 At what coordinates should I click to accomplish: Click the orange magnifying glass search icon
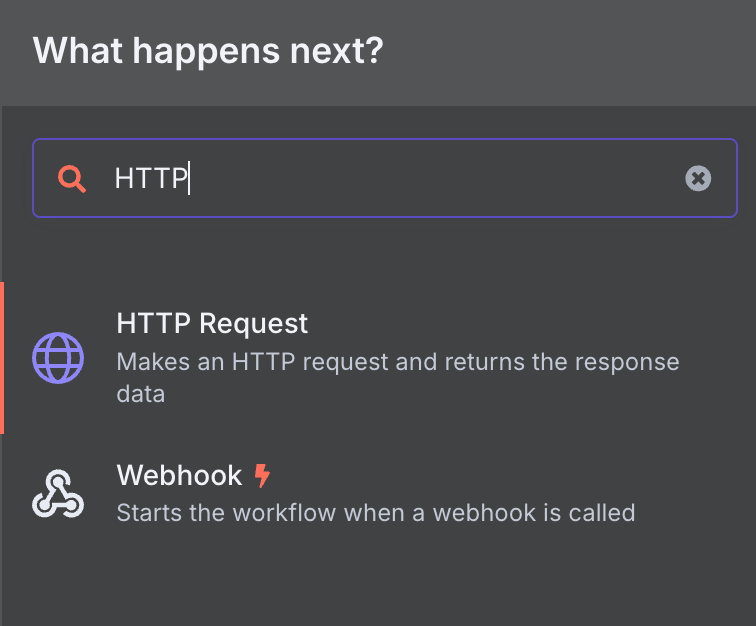coord(71,178)
